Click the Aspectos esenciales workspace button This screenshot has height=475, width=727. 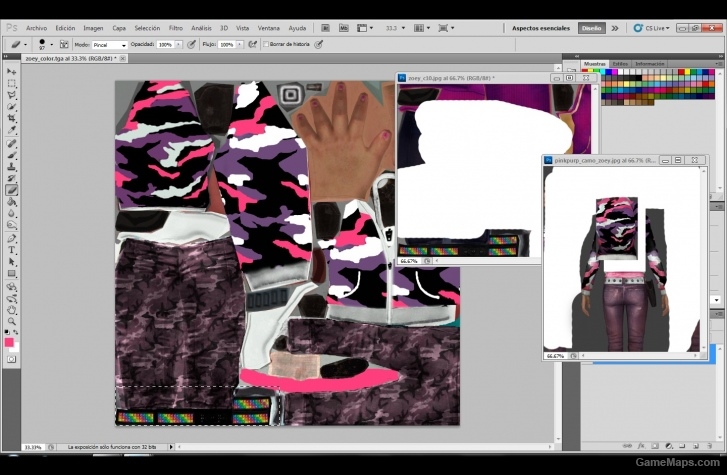click(541, 28)
